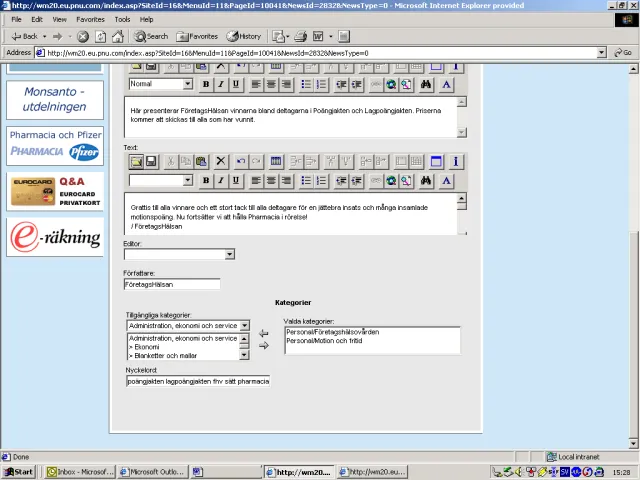Click left arrow to remove selected category

(x=264, y=333)
